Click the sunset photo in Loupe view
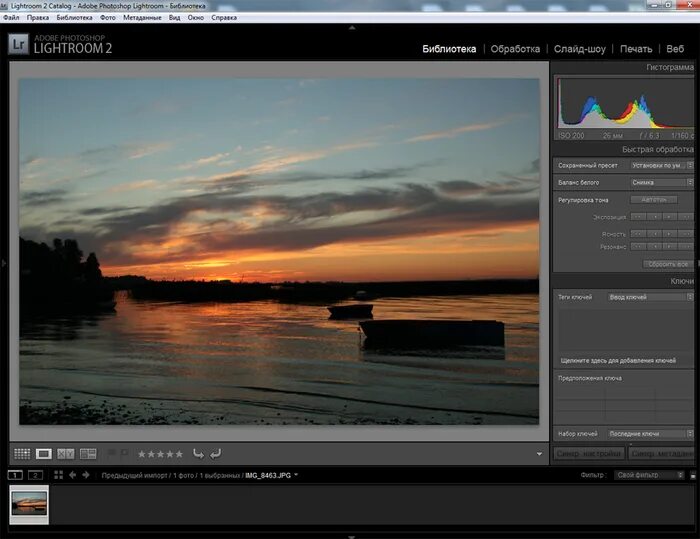700x539 pixels. [279, 251]
